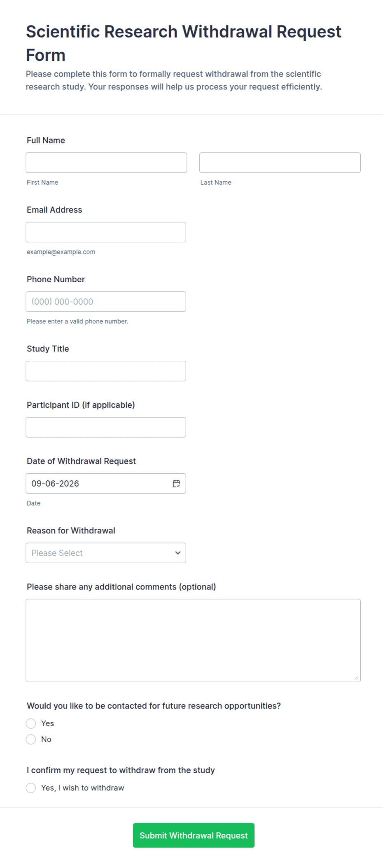Click the 'Yes' option label text
Viewport: 383px width, 868px height.
(47, 723)
